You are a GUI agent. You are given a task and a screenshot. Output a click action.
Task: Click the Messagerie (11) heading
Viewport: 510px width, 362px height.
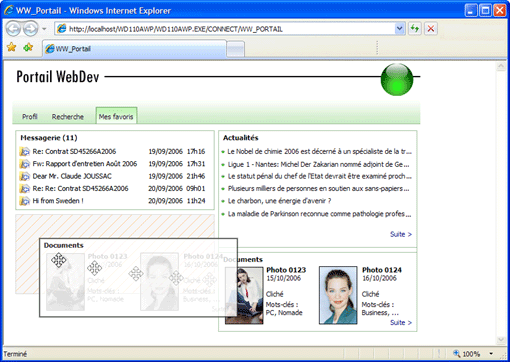49,138
